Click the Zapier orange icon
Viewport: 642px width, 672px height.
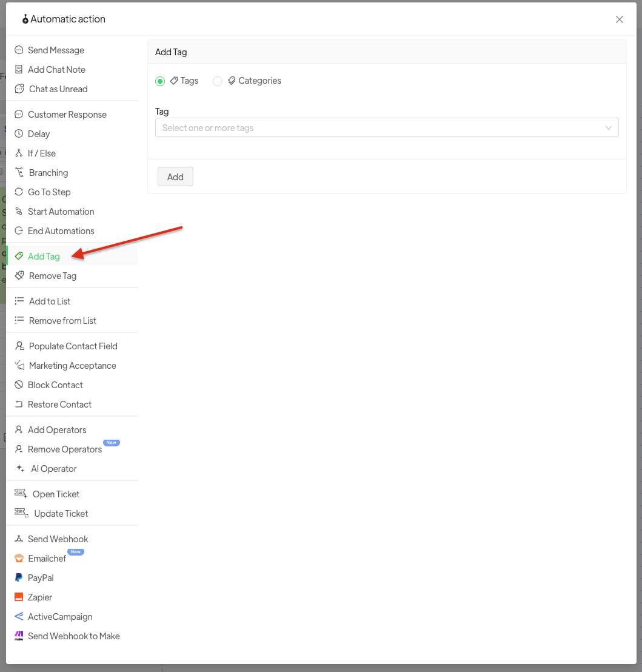19,597
